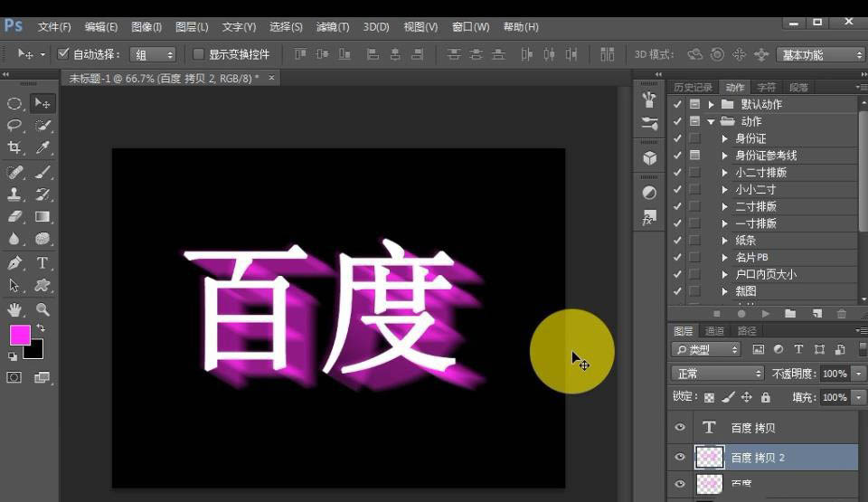The image size is (868, 502).
Task: Delete the selected action with trash icon
Action: click(x=842, y=314)
